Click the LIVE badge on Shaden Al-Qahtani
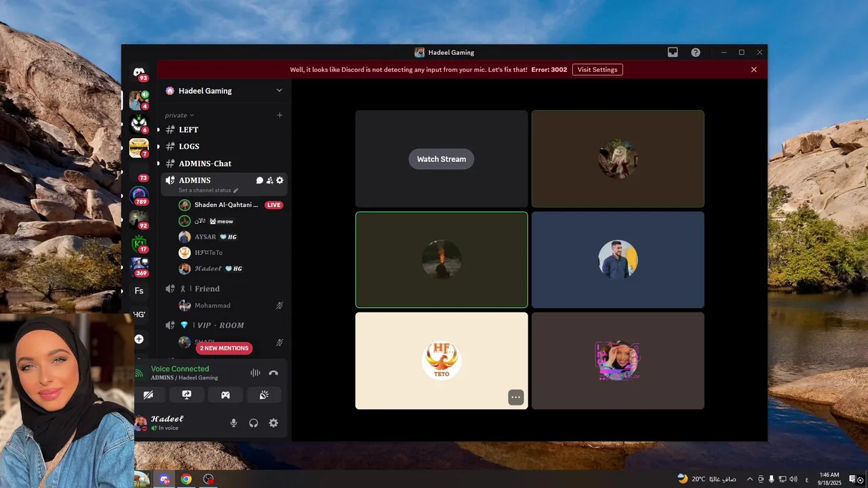 [274, 205]
